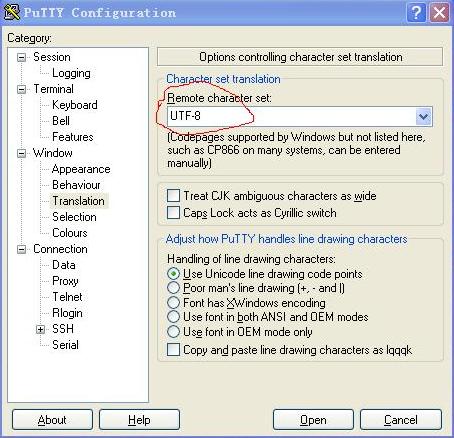Select Logging under Session
The width and height of the screenshot is (454, 438).
(71, 73)
